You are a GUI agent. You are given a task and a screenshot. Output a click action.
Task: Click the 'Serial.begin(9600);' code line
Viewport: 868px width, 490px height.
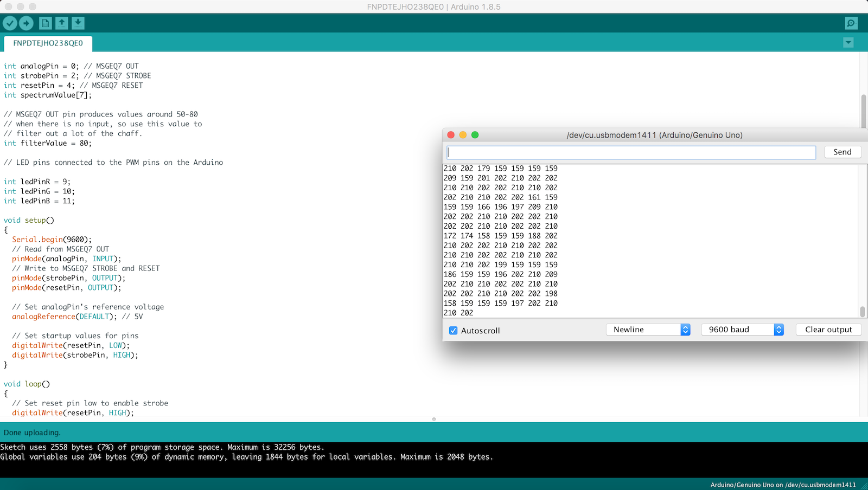(52, 240)
